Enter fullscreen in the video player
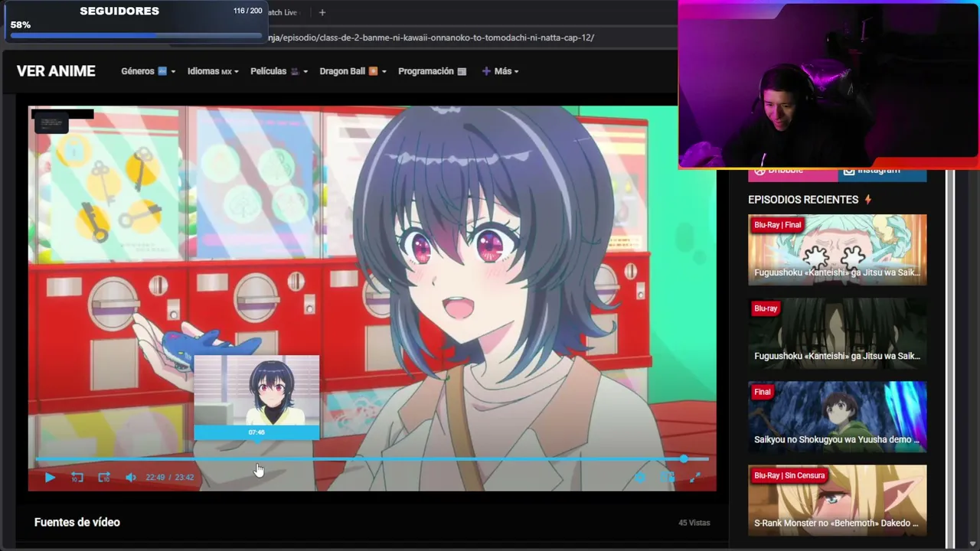Image resolution: width=980 pixels, height=551 pixels. pos(694,478)
